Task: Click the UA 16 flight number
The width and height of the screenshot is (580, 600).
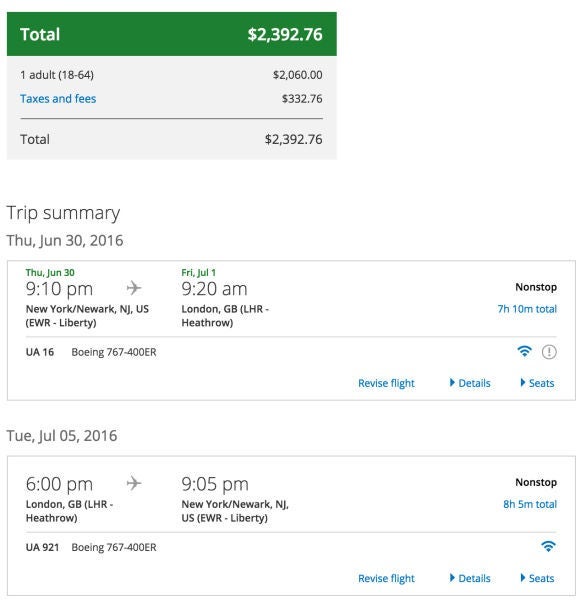Action: (x=40, y=352)
